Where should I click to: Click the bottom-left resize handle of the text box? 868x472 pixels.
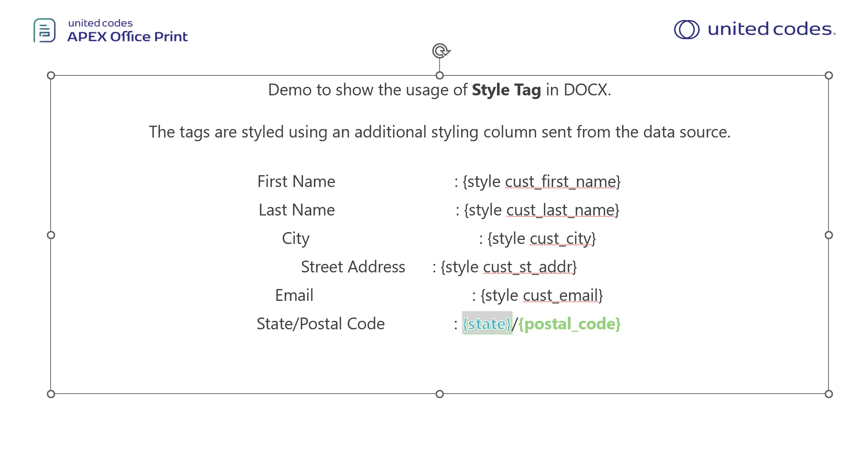(51, 394)
